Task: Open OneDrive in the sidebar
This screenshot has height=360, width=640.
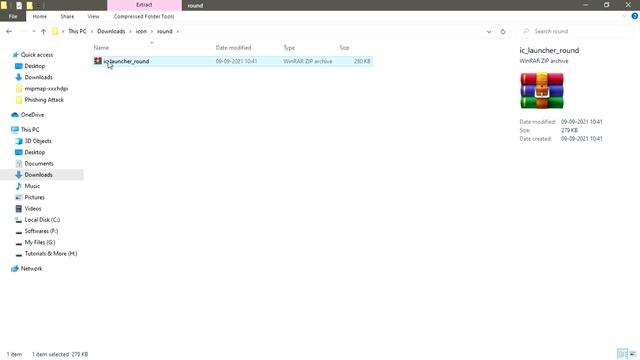Action: tap(32, 115)
